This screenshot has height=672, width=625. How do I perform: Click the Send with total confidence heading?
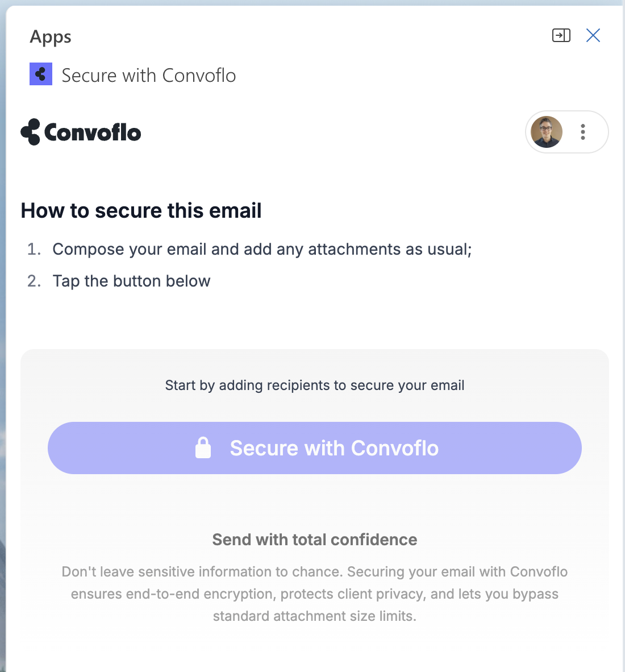[x=314, y=540]
